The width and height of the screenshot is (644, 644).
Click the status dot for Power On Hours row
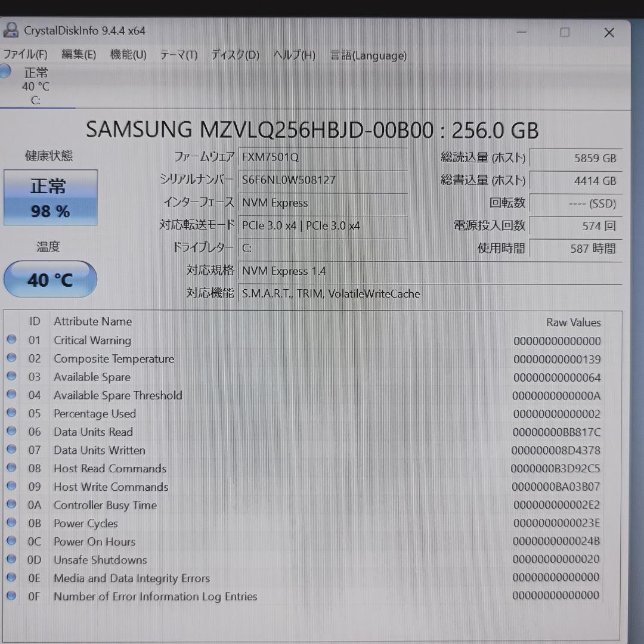[11, 540]
